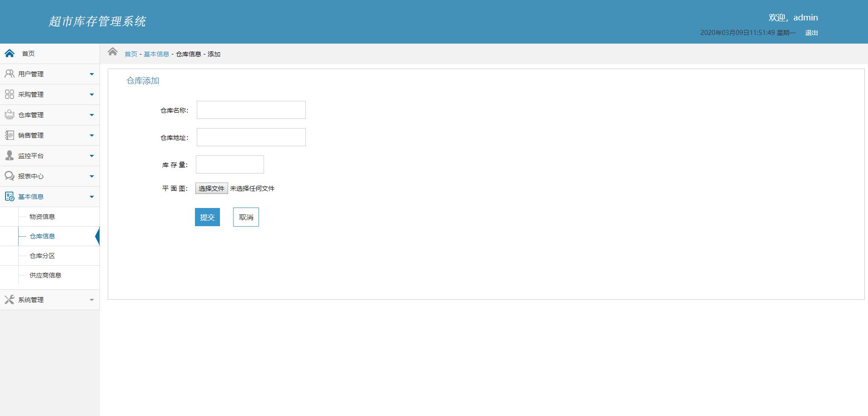Click the 欢迎，admin greeting text
Screen dimensions: 868x416
pyautogui.click(x=793, y=18)
